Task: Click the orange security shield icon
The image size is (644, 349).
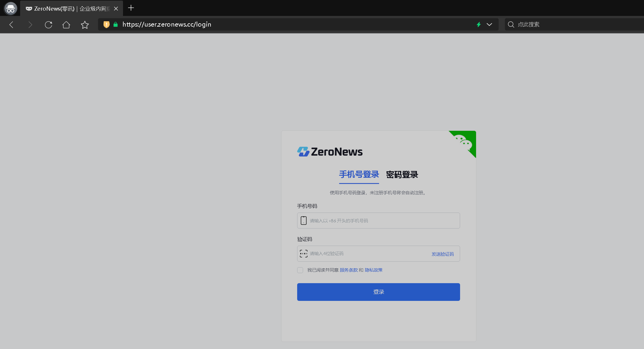Action: (106, 25)
